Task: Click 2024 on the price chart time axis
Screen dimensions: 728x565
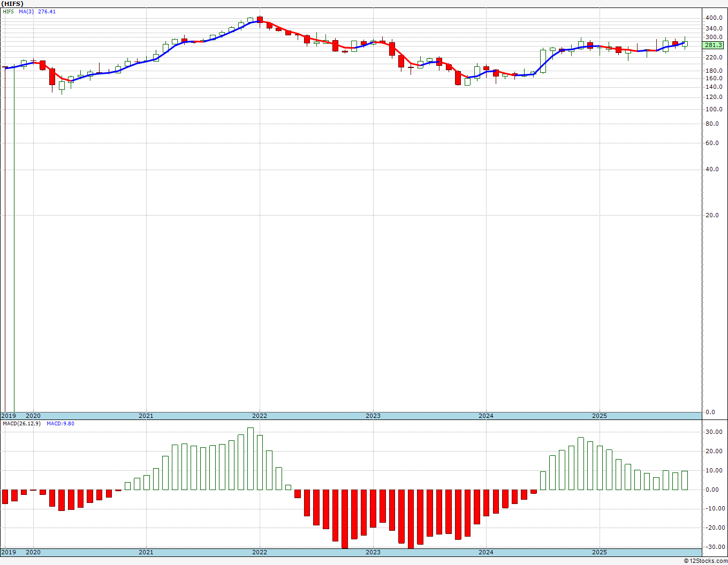Action: coord(486,416)
